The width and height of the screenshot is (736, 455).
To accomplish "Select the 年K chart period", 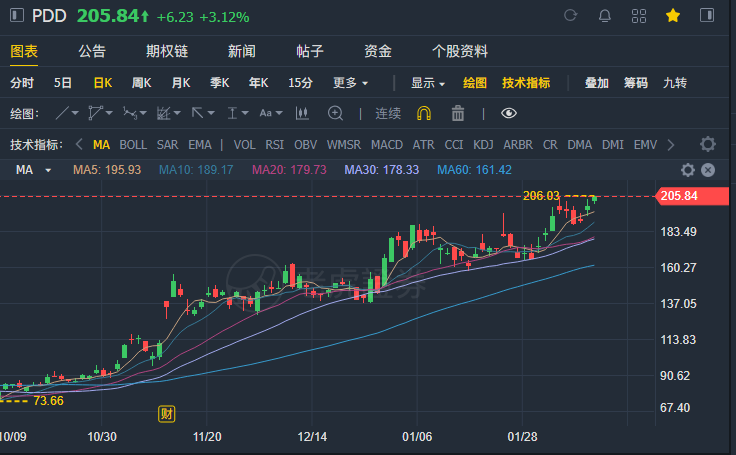I will click(x=259, y=83).
